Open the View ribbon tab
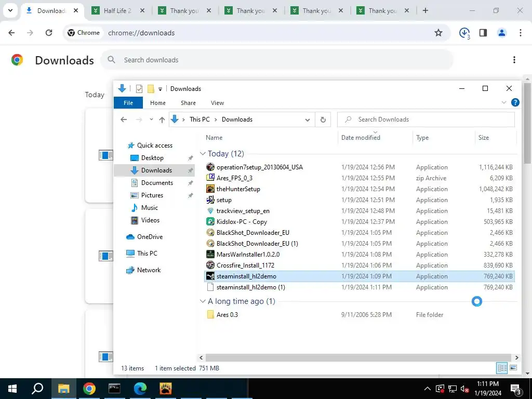 (x=217, y=103)
